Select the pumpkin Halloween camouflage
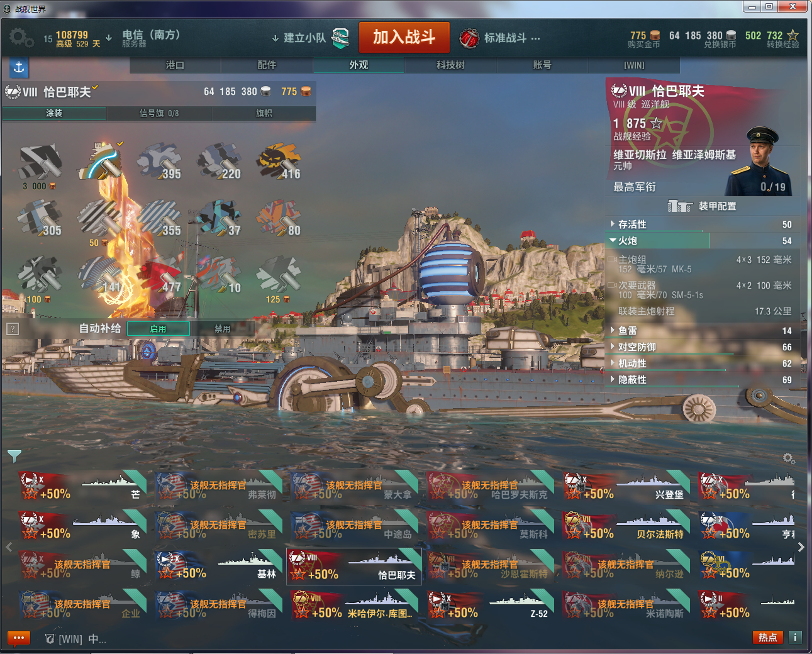The width and height of the screenshot is (812, 654). 279,162
